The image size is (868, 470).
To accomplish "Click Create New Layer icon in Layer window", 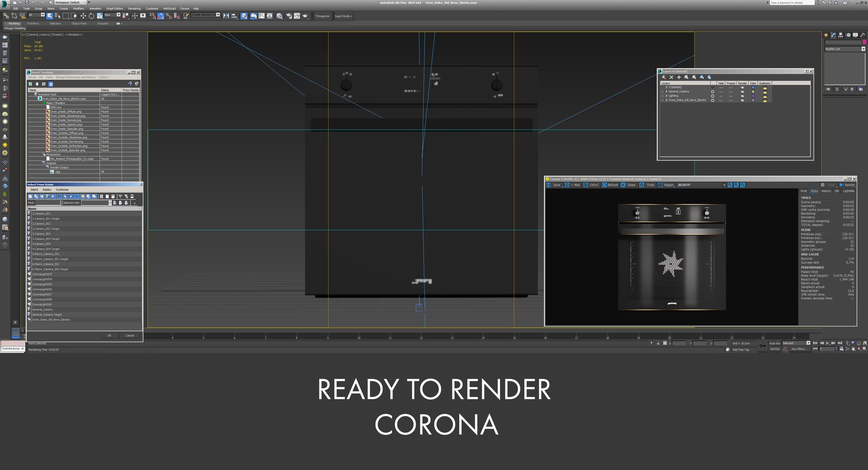I will point(664,77).
